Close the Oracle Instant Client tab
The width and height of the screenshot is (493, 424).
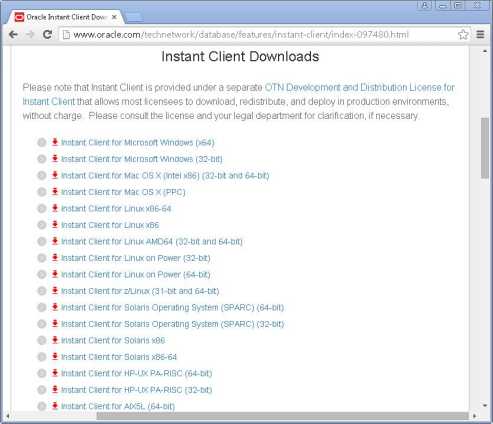tap(114, 17)
